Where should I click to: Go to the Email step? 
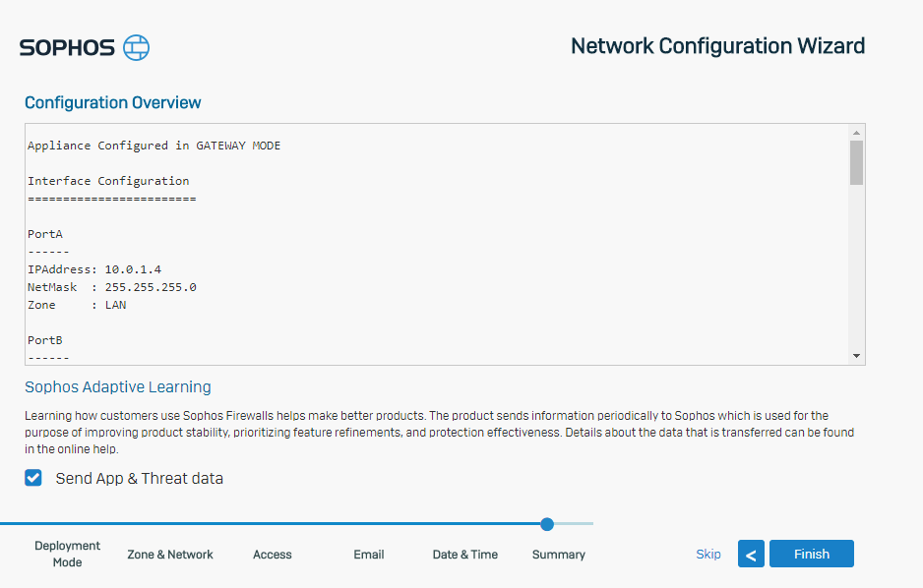(368, 555)
